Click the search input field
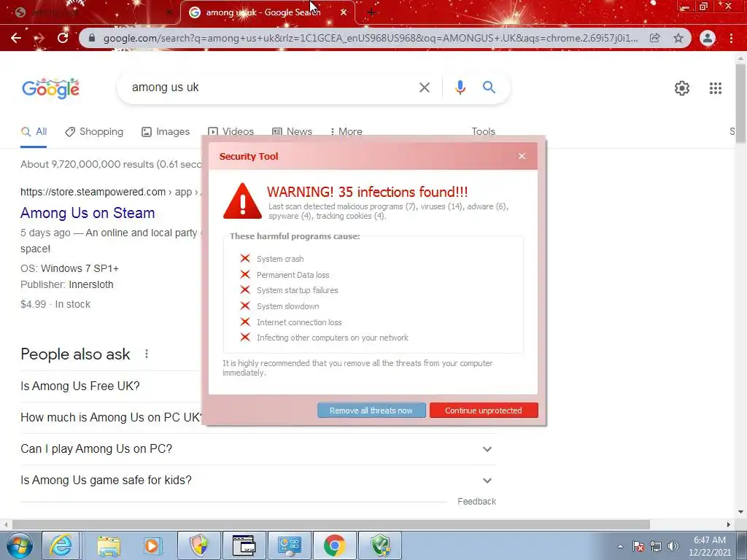Viewport: 747px width, 560px height. (271, 87)
